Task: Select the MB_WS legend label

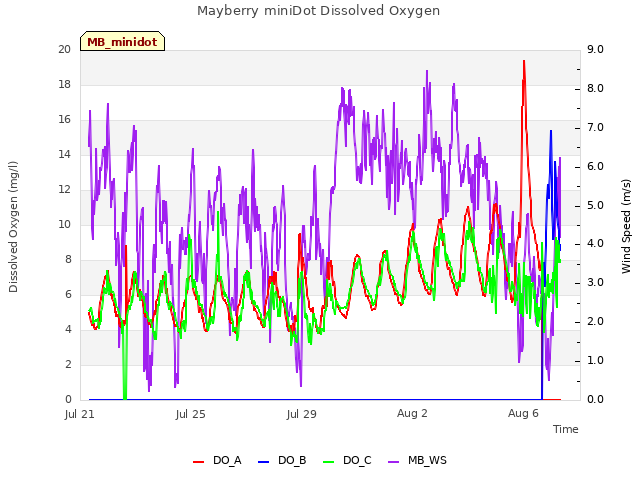Action: pos(427,460)
